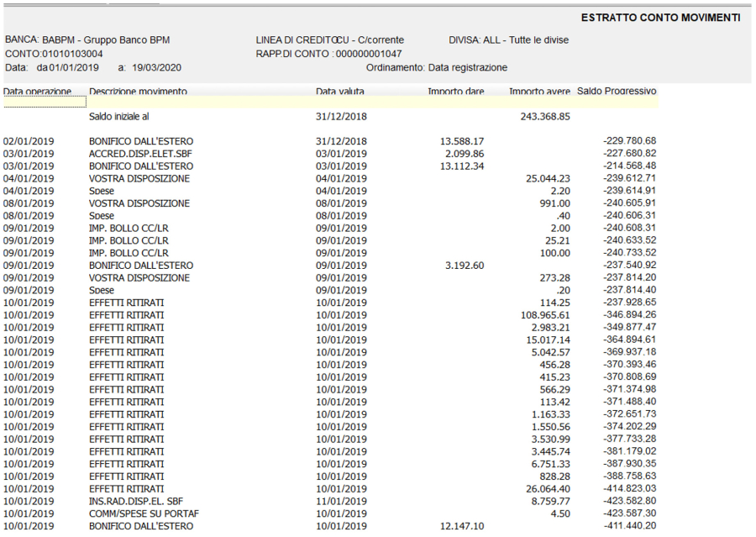Image resolution: width=756 pixels, height=537 pixels.
Task: Click the Importo avere column header
Action: click(539, 91)
